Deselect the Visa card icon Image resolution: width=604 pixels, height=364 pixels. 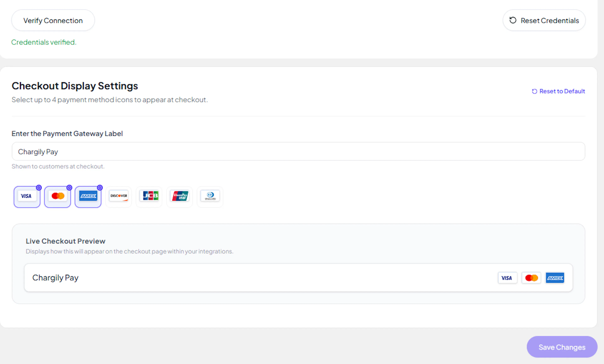click(27, 197)
